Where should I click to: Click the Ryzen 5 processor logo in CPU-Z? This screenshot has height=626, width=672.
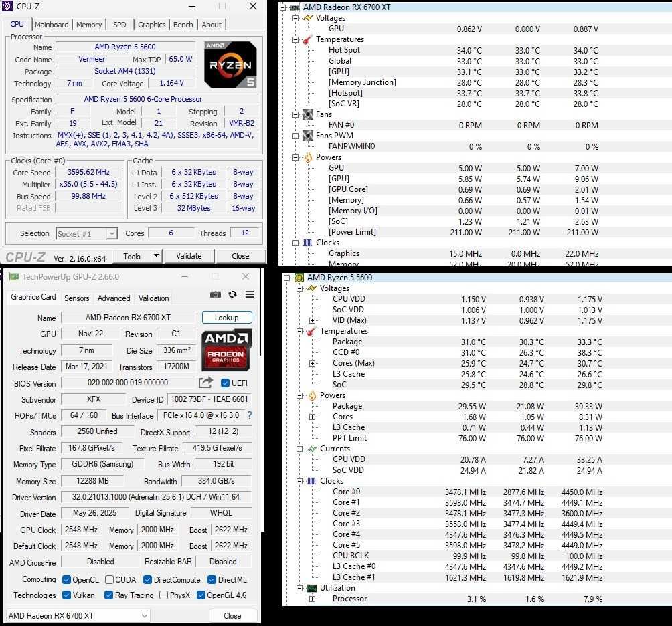click(x=230, y=65)
